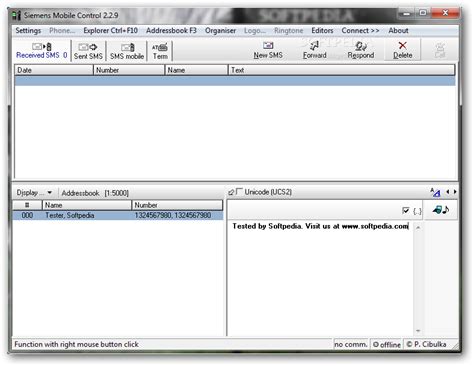Forward the selected SMS
Image resolution: width=474 pixels, height=366 pixels.
click(x=314, y=51)
